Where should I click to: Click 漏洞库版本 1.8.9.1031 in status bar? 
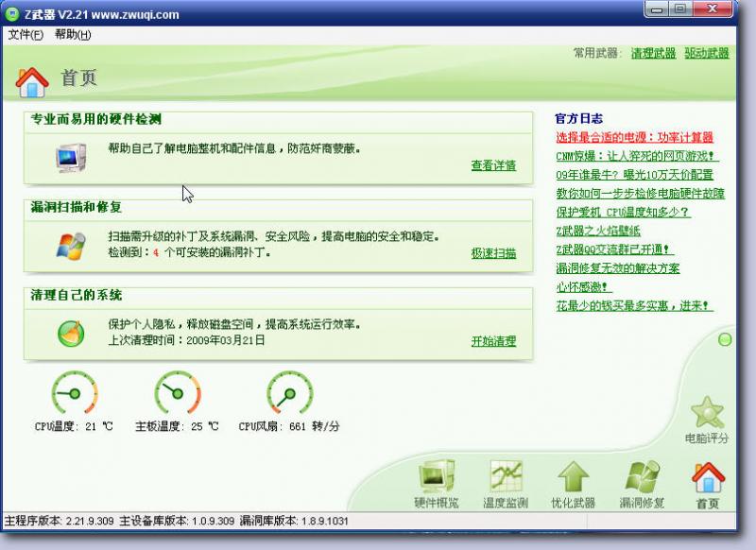point(294,521)
